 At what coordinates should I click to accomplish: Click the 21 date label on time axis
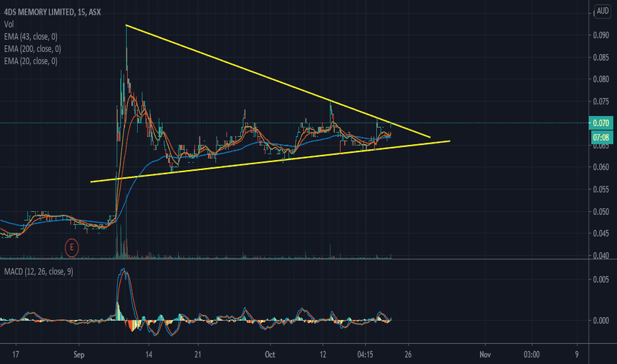point(197,355)
